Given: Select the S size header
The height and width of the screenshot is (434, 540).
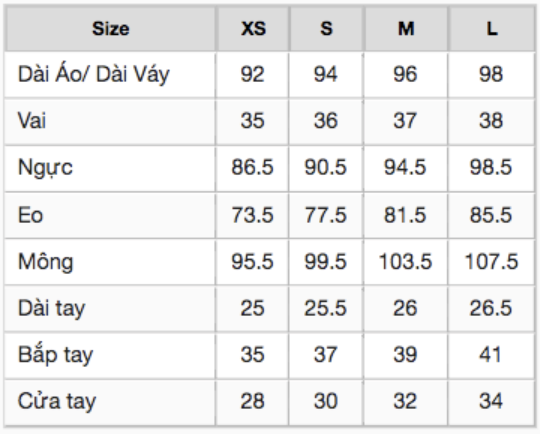Looking at the screenshot, I should pyautogui.click(x=326, y=29).
